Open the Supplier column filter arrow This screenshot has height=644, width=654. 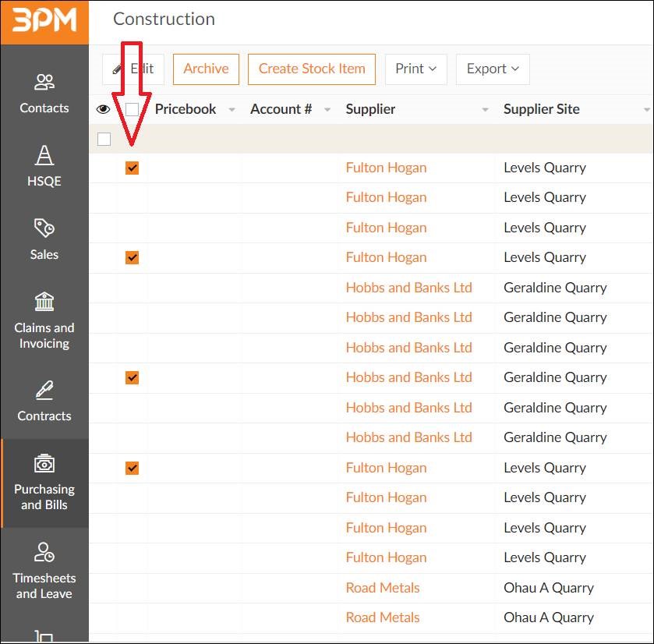(485, 110)
